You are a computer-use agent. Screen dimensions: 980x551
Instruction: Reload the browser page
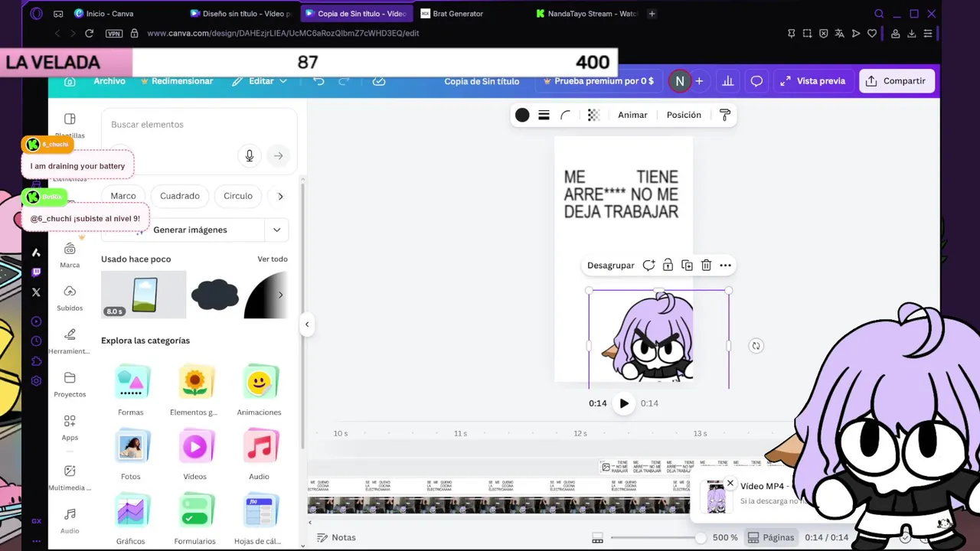[89, 34]
